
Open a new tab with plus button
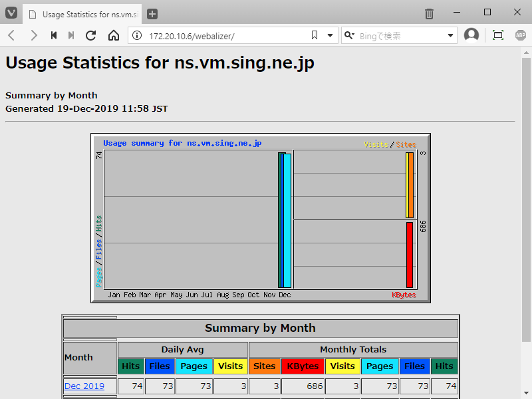coord(152,14)
